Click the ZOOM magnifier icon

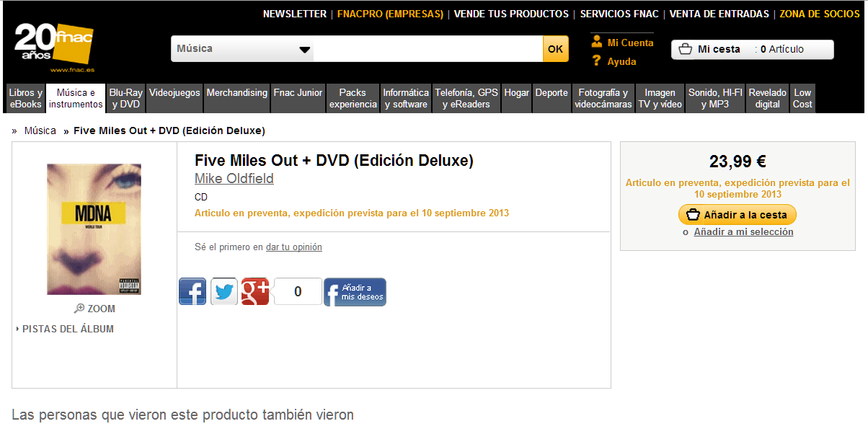click(79, 309)
